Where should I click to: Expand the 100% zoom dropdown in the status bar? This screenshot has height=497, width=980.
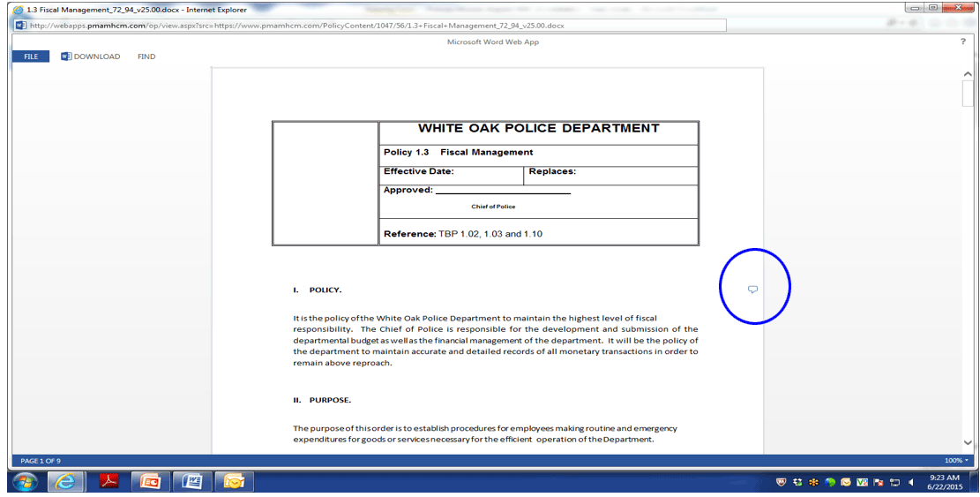point(956,461)
